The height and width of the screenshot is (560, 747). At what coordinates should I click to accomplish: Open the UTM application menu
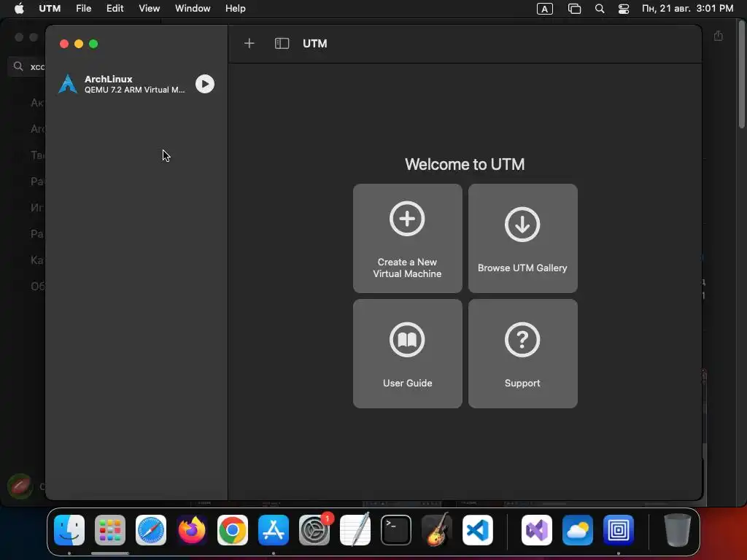[x=50, y=9]
